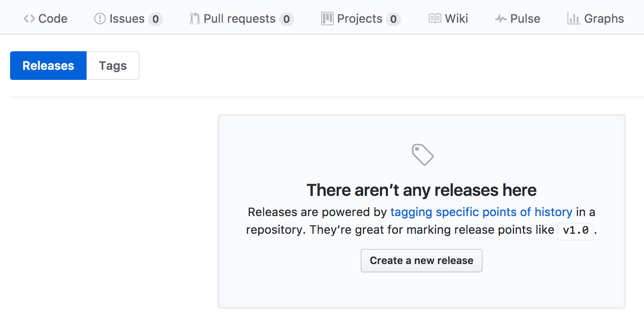Select the Pull requests branch icon
Viewport: 644px width, 317px height.
click(195, 18)
